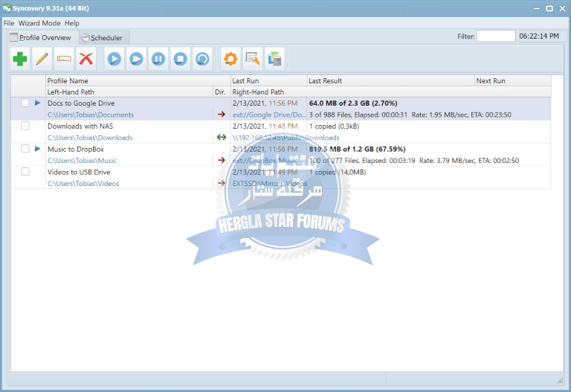
Task: Click the green plus Add Profile icon
Action: [x=21, y=58]
